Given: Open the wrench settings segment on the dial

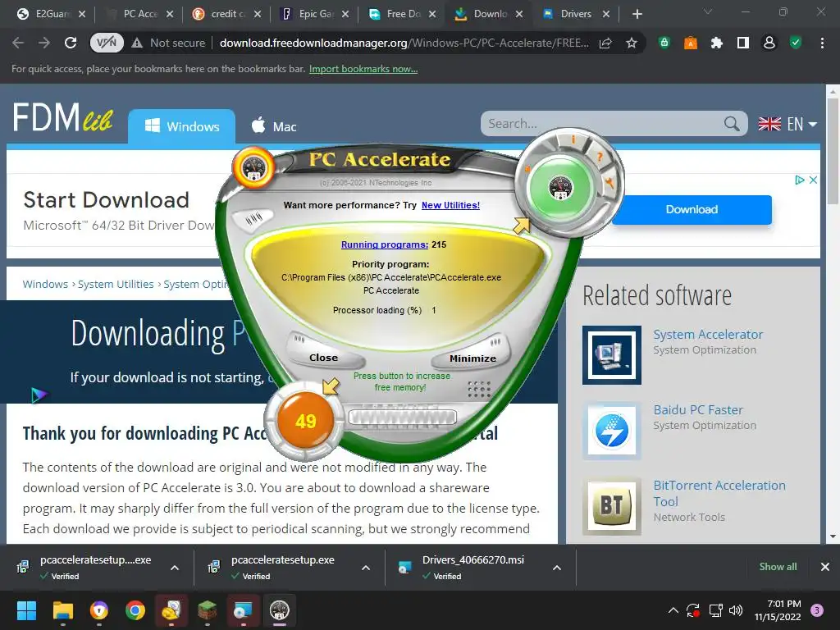Looking at the screenshot, I should pyautogui.click(x=609, y=183).
